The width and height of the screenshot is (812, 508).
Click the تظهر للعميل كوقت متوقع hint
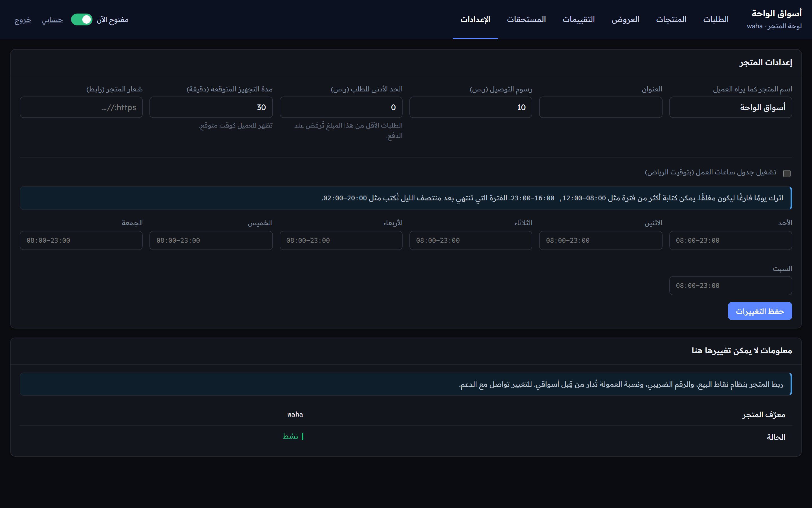pyautogui.click(x=235, y=125)
